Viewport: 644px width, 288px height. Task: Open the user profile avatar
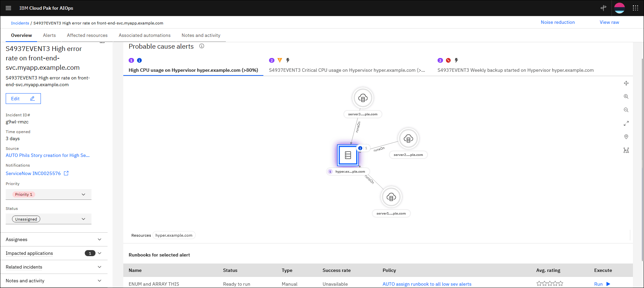coord(620,8)
